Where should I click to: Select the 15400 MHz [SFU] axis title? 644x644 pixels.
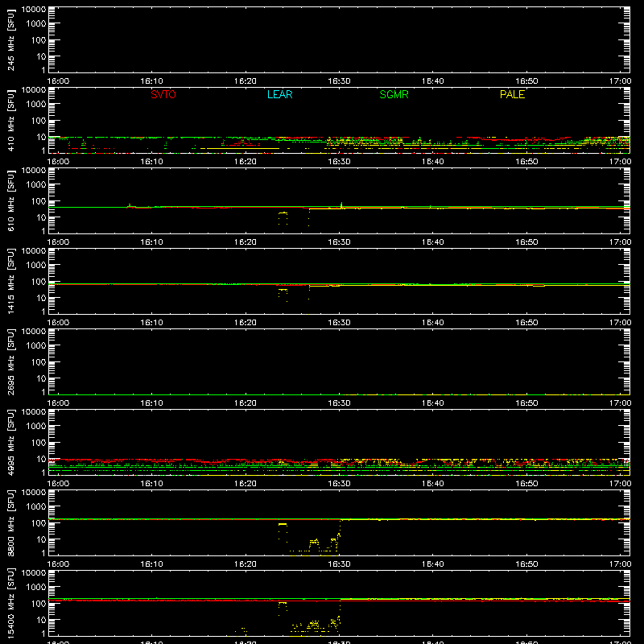[x=11, y=603]
